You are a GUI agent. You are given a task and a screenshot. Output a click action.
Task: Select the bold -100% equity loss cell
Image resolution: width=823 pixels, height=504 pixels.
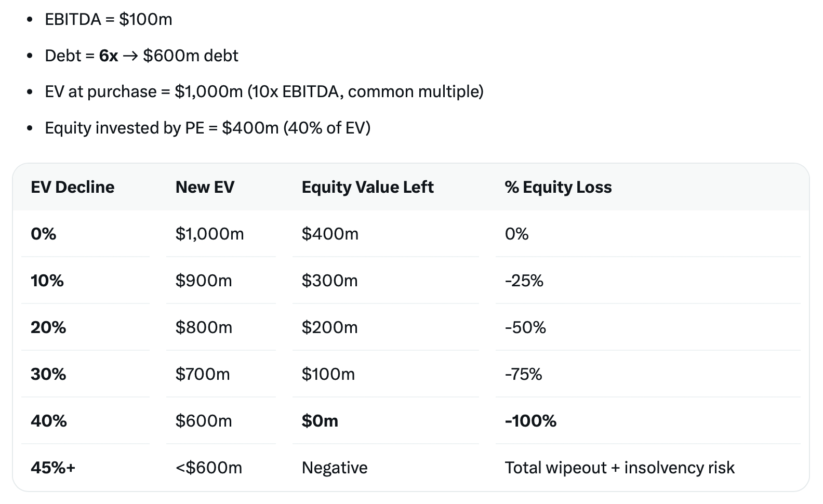pyautogui.click(x=530, y=421)
